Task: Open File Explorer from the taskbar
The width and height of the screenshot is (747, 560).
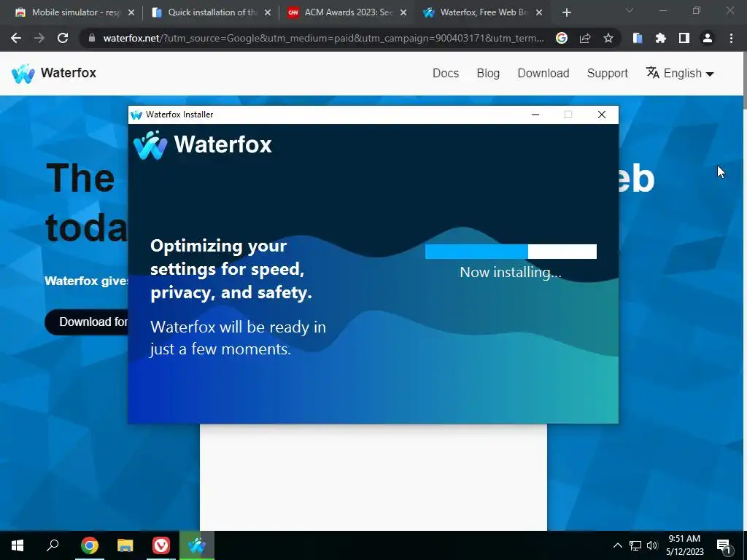Action: (125, 545)
